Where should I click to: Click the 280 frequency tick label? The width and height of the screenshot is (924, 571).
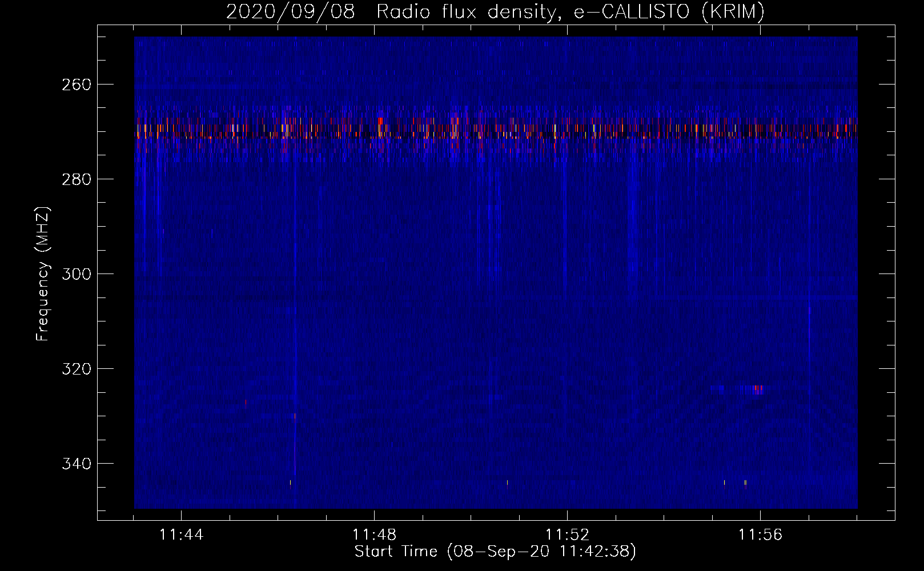76,179
